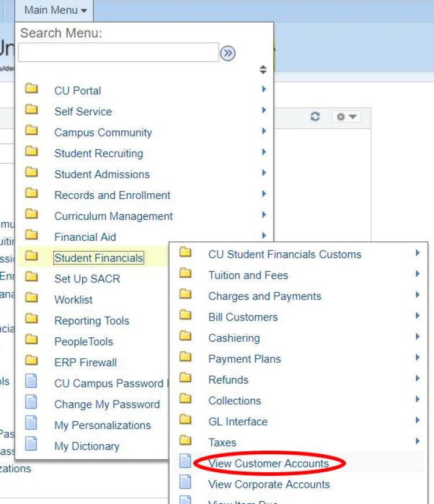434x504 pixels.
Task: Open the Set Up SACR menu item
Action: click(x=87, y=279)
